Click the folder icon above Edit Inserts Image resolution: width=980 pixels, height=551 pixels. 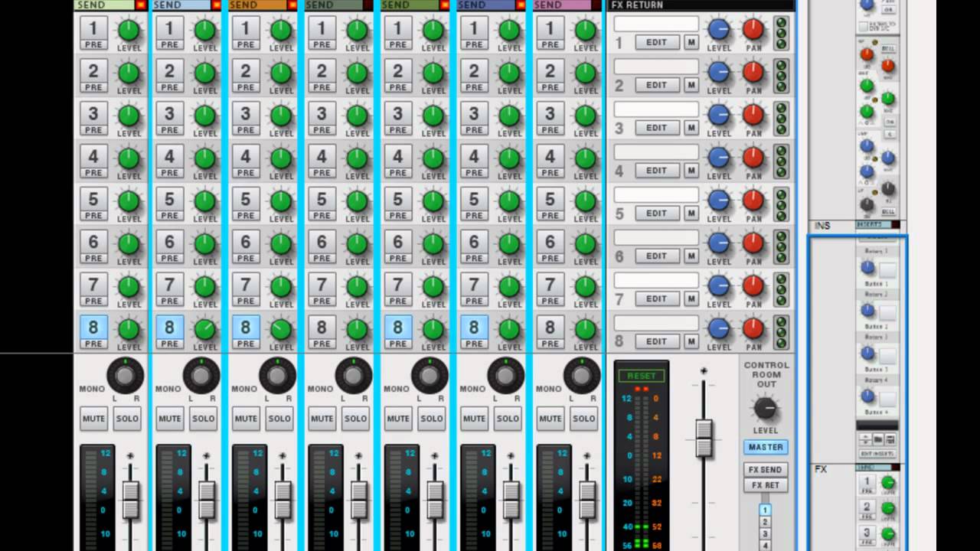878,440
